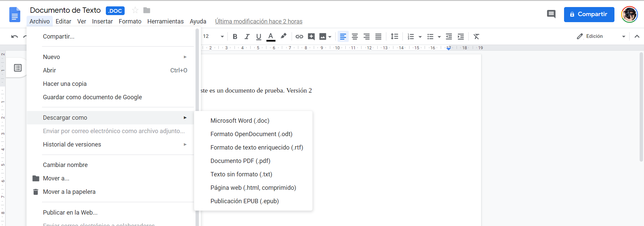Open the Archivo menu
Viewport: 644px width, 226px height.
(40, 21)
